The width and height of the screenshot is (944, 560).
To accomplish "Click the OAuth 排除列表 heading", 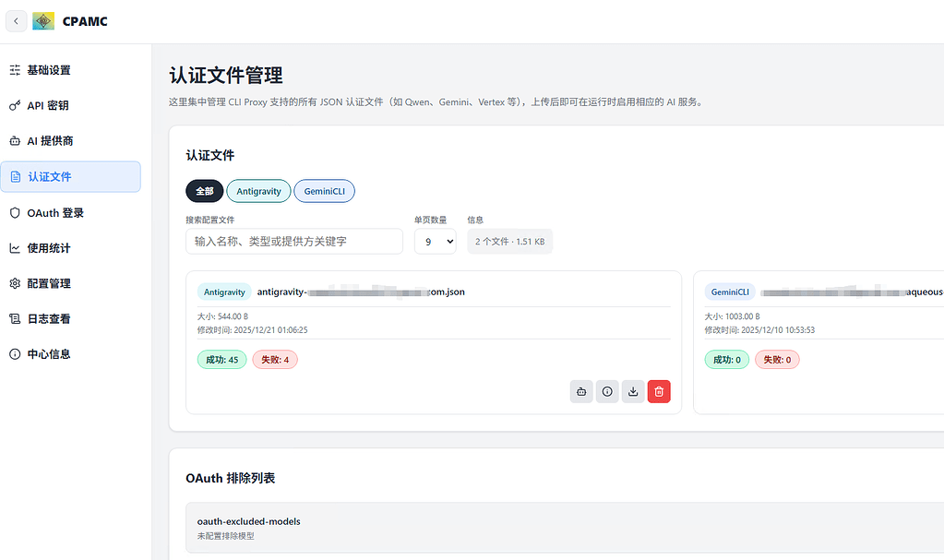I will 231,478.
